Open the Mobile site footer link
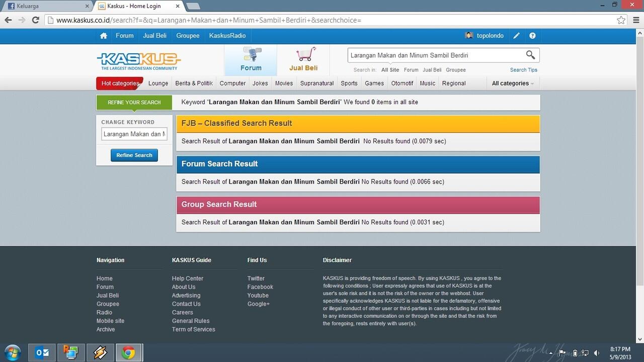 [x=110, y=321]
